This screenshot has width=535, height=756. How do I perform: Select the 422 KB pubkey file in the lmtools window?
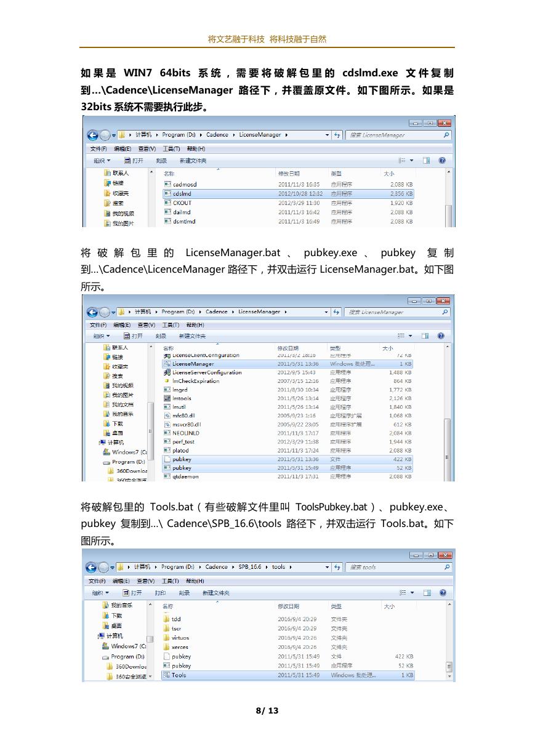click(288, 459)
